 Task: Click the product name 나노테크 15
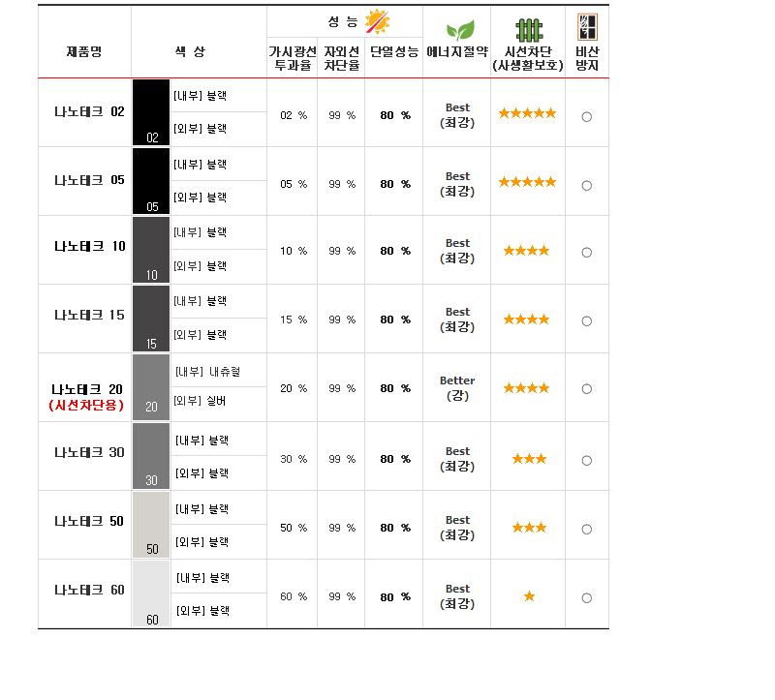[89, 315]
